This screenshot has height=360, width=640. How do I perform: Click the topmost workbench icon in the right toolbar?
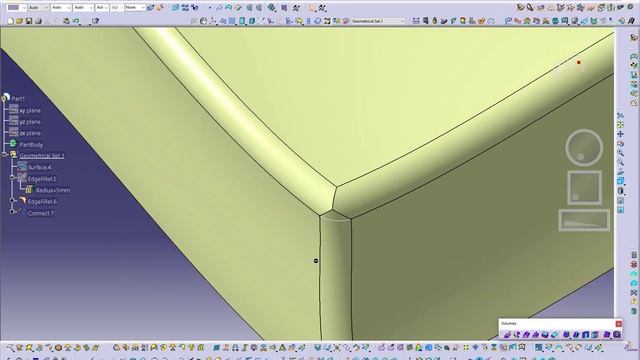click(x=633, y=38)
